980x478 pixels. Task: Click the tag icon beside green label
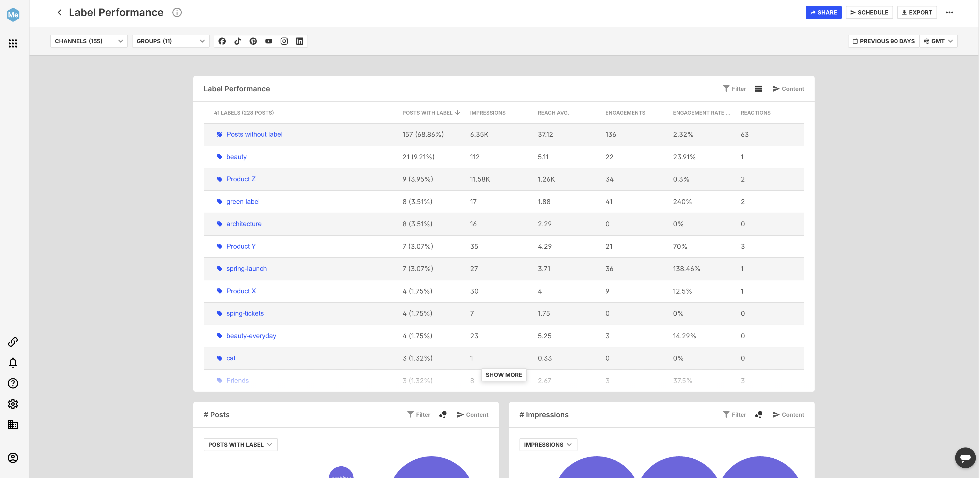pyautogui.click(x=220, y=201)
